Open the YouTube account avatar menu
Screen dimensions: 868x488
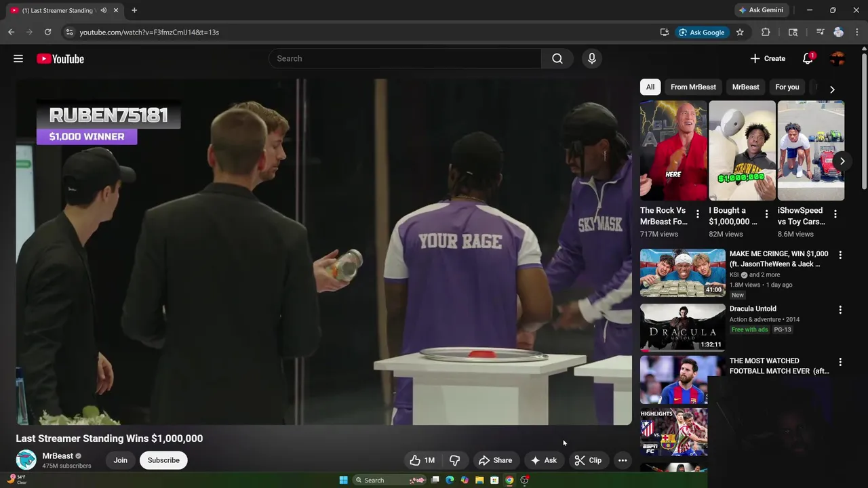click(837, 59)
